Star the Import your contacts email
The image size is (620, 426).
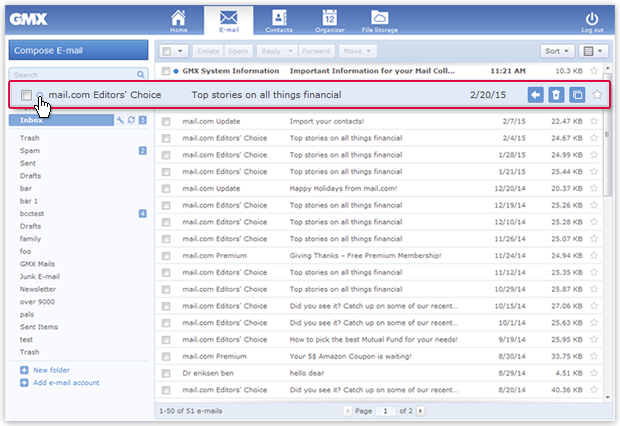[x=594, y=121]
